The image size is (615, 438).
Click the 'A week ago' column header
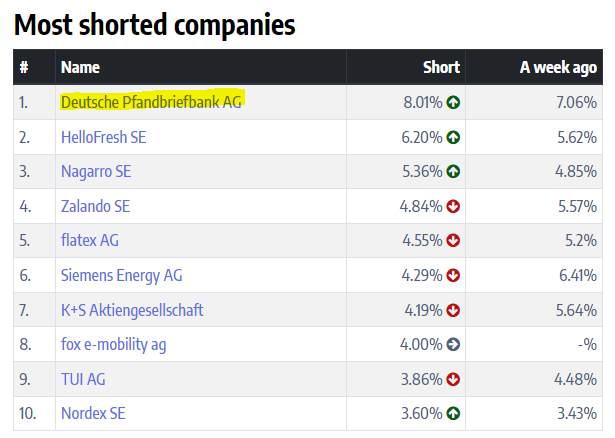(x=558, y=67)
